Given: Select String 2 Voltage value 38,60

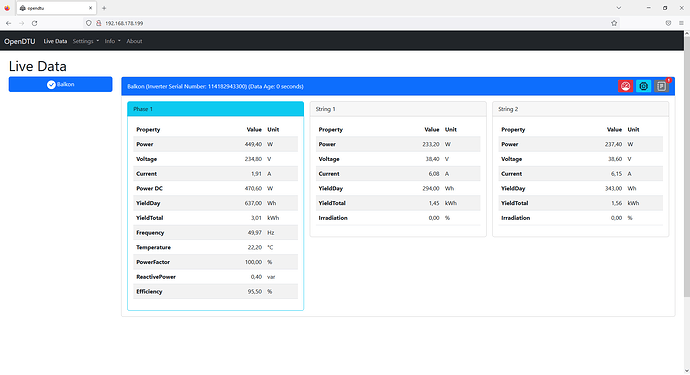Looking at the screenshot, I should click(x=615, y=159).
